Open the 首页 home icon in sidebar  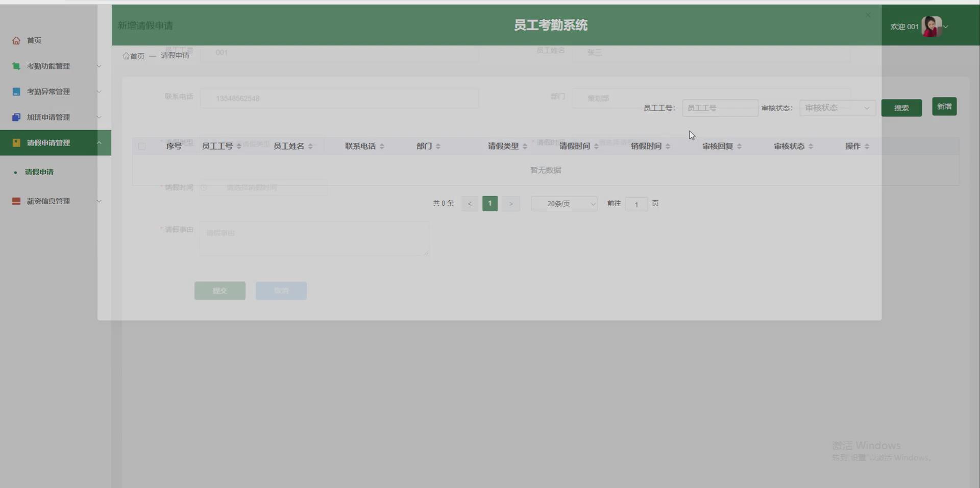(16, 40)
